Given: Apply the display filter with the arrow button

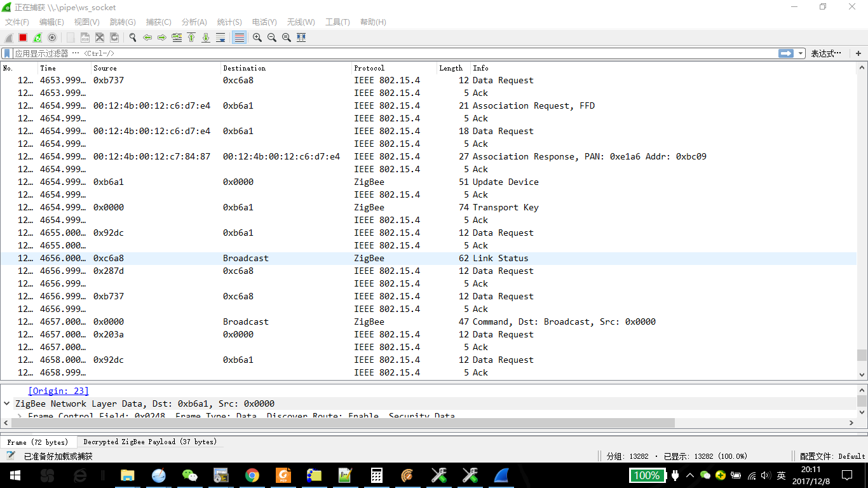Looking at the screenshot, I should click(x=787, y=53).
